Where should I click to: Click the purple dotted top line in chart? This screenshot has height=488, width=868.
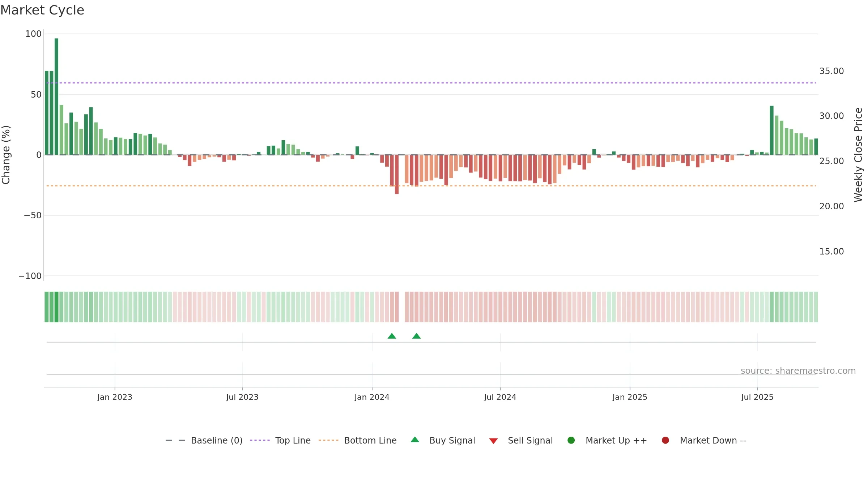[431, 83]
